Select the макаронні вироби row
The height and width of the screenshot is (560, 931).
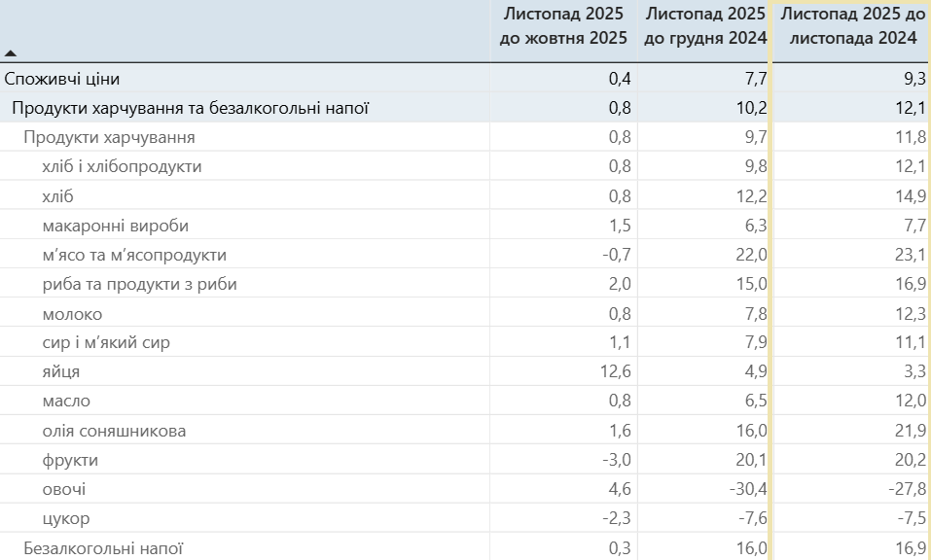[116, 226]
